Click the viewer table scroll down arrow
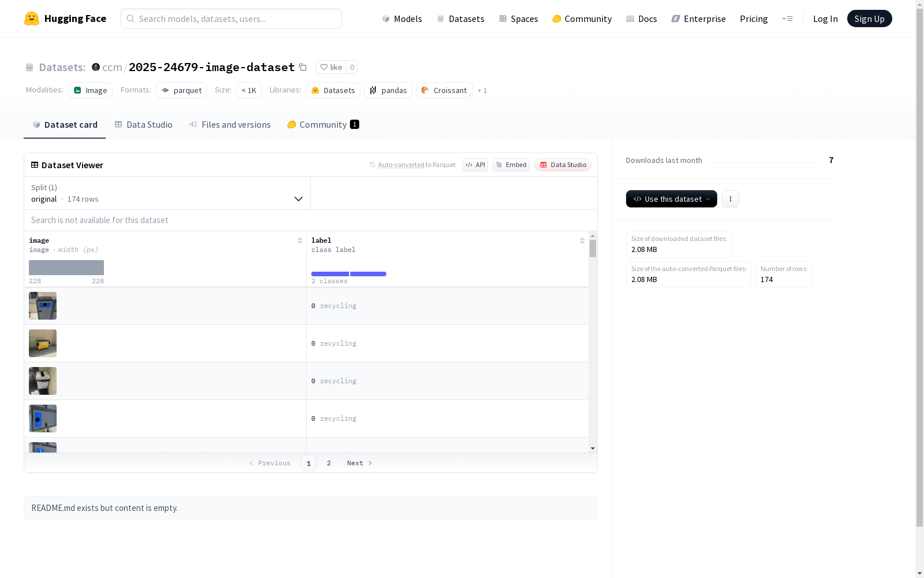This screenshot has height=578, width=924. [x=593, y=449]
